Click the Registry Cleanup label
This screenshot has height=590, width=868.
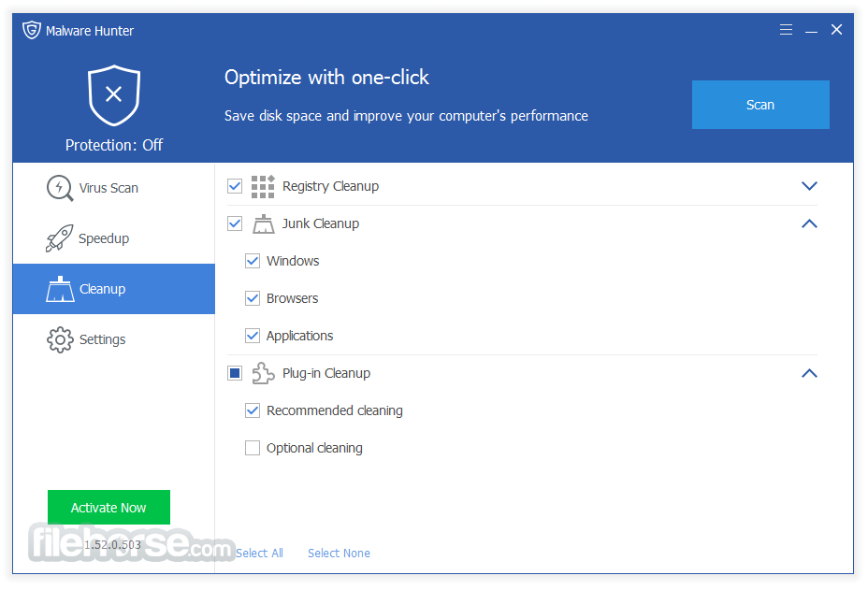point(330,186)
